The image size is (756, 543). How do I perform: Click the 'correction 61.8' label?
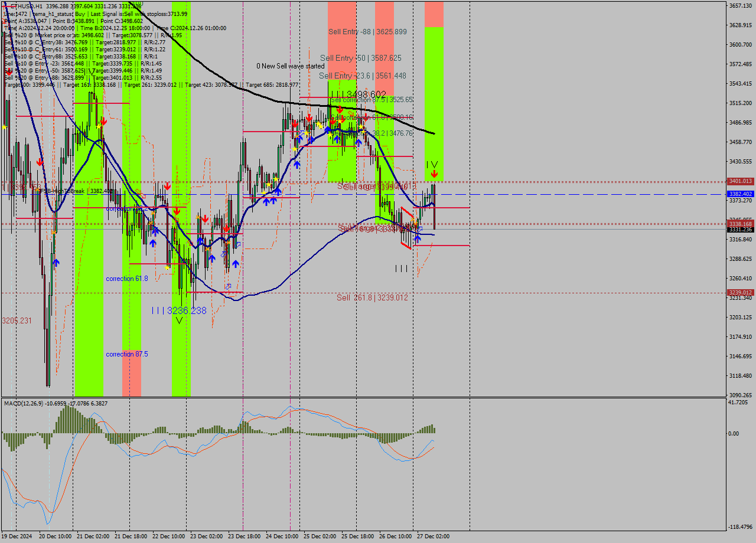(x=127, y=278)
